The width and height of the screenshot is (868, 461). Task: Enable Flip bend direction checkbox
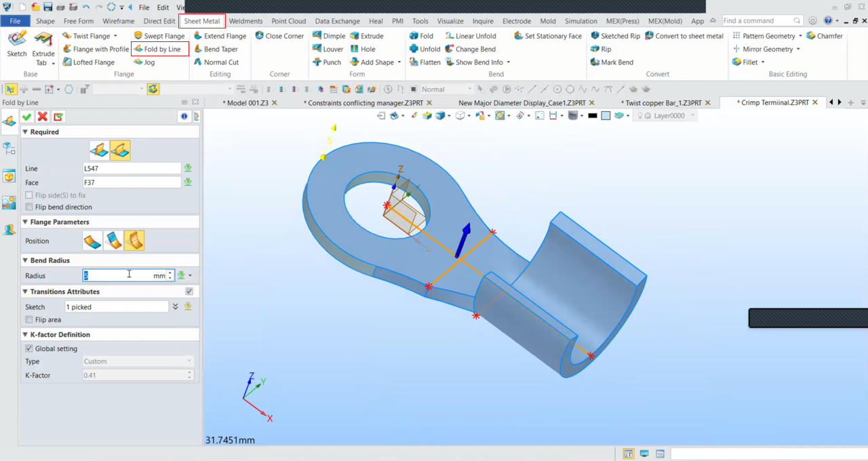point(29,207)
